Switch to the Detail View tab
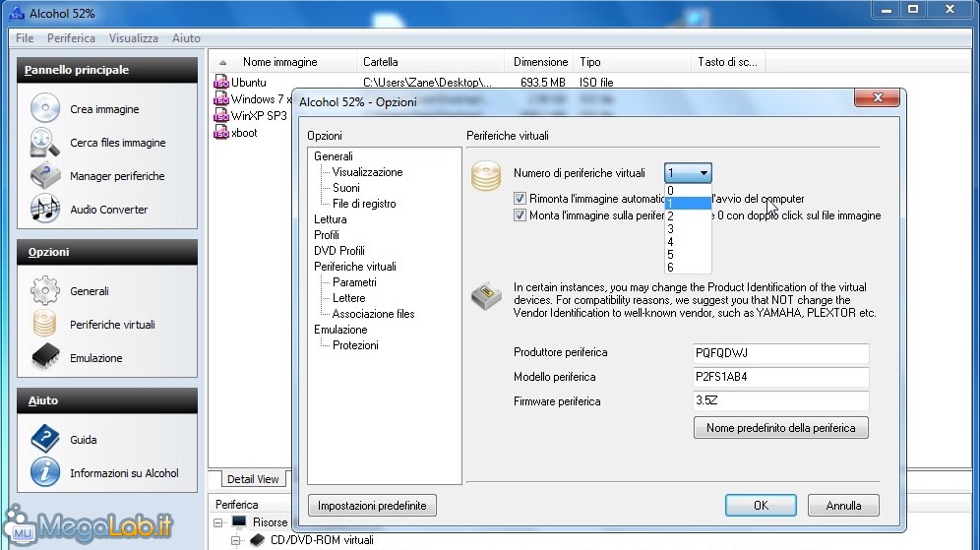The image size is (980, 550). (253, 479)
